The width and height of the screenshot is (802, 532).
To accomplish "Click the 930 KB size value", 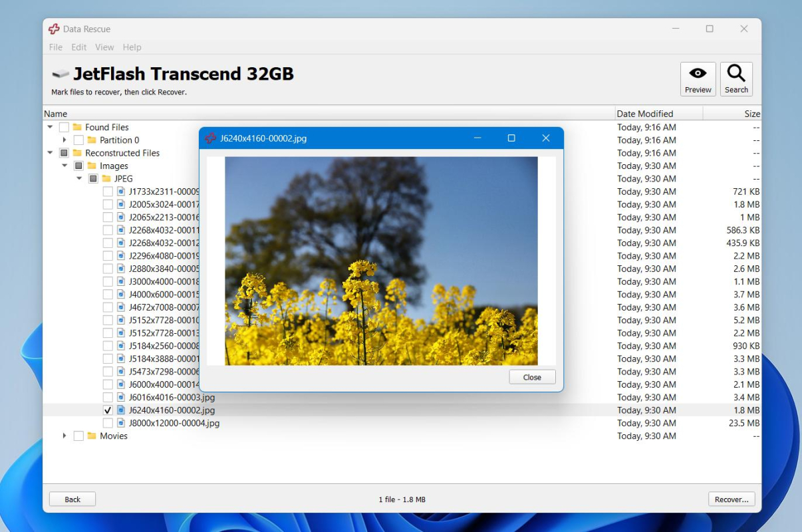I will (746, 346).
